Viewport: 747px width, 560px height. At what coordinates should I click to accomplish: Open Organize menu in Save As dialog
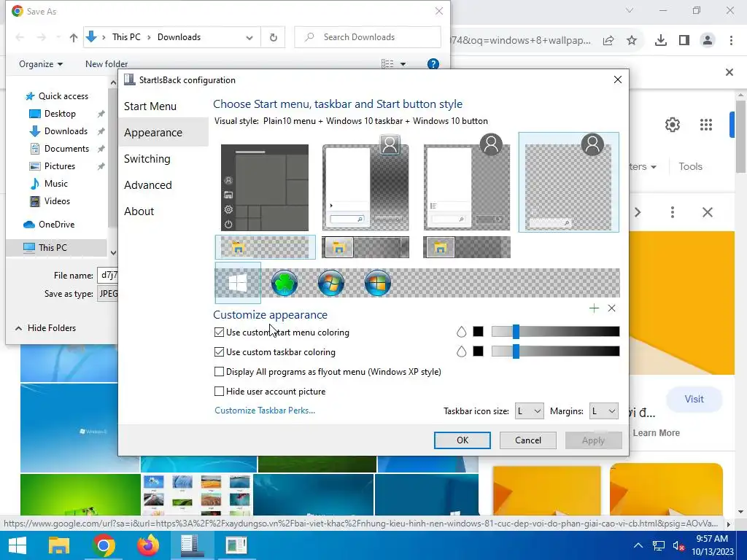[x=41, y=64]
